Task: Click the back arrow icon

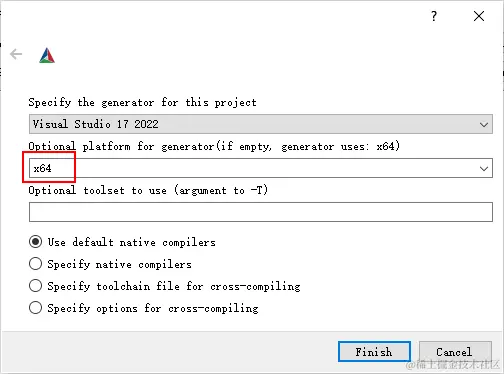Action: click(x=16, y=54)
